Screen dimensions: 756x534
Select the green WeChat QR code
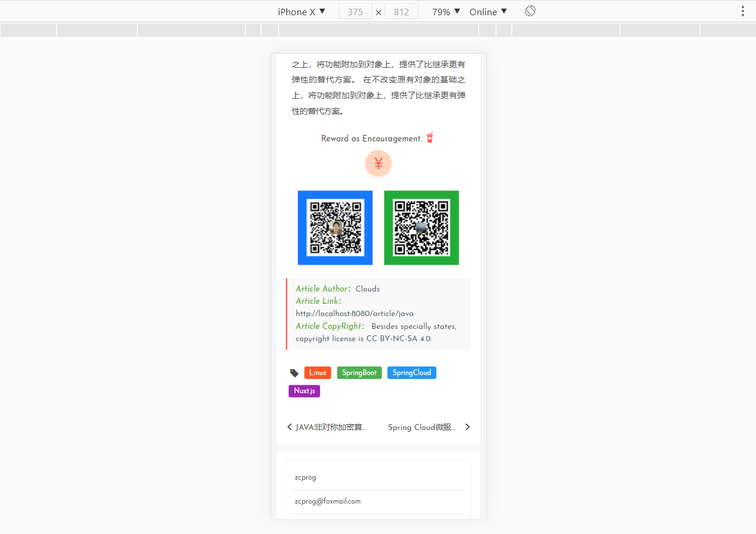[x=421, y=228]
